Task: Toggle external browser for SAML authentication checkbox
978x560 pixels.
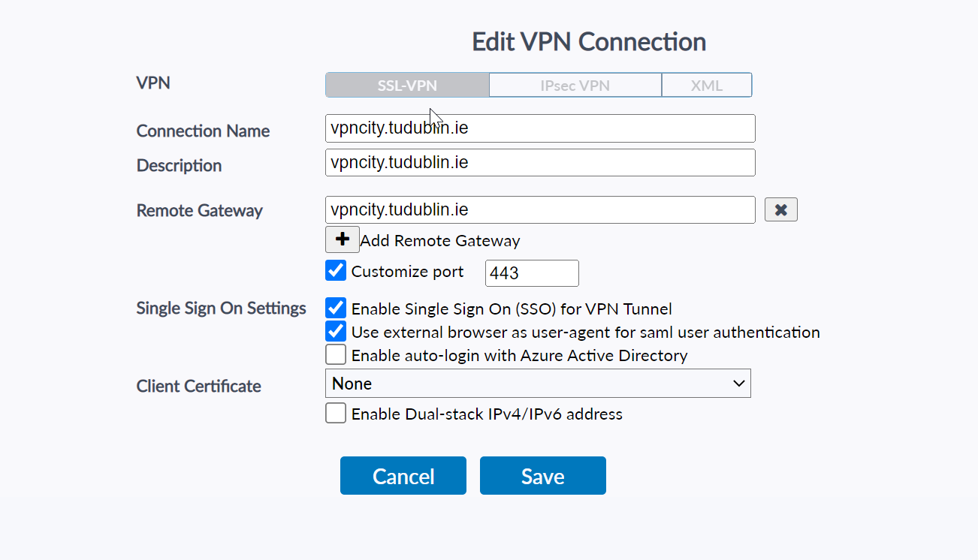Action: [336, 332]
